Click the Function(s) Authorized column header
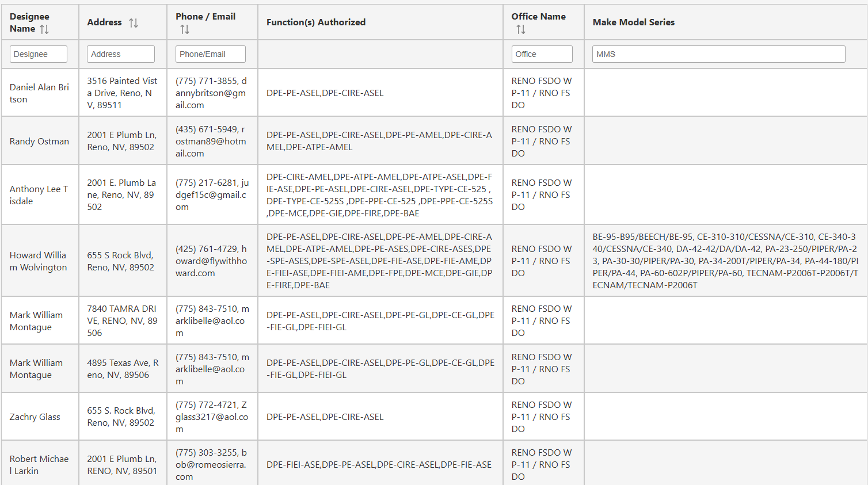The width and height of the screenshot is (868, 485). (316, 22)
